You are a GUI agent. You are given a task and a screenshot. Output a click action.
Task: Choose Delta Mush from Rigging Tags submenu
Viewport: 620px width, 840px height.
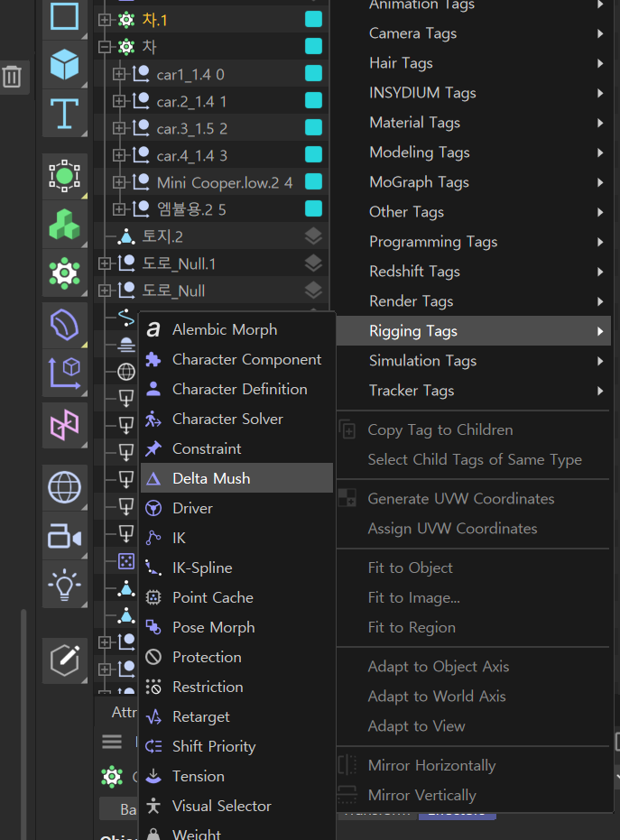211,478
